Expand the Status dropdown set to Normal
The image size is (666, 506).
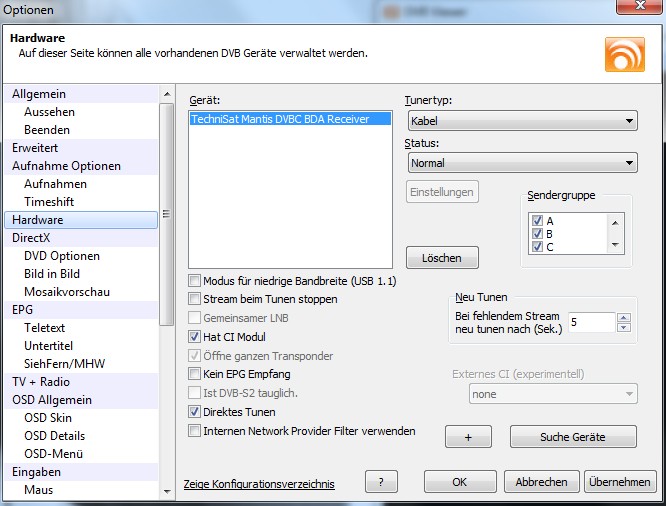point(521,162)
